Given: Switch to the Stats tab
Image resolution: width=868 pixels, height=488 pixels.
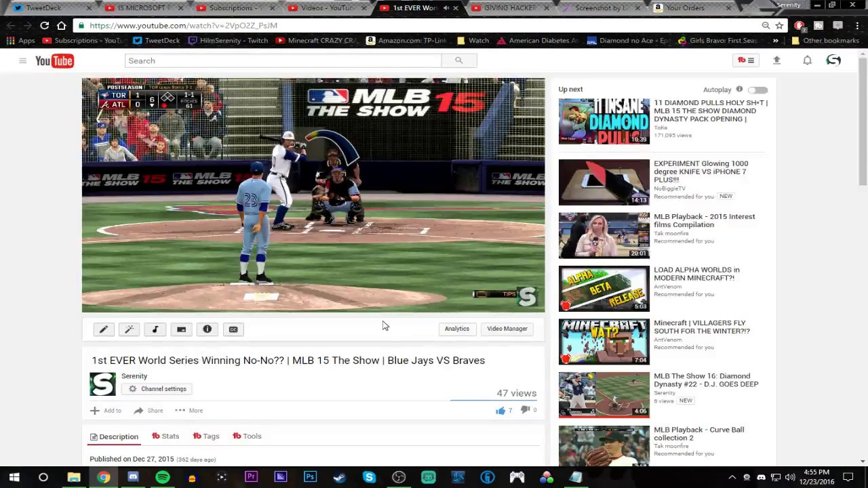Looking at the screenshot, I should [165, 436].
